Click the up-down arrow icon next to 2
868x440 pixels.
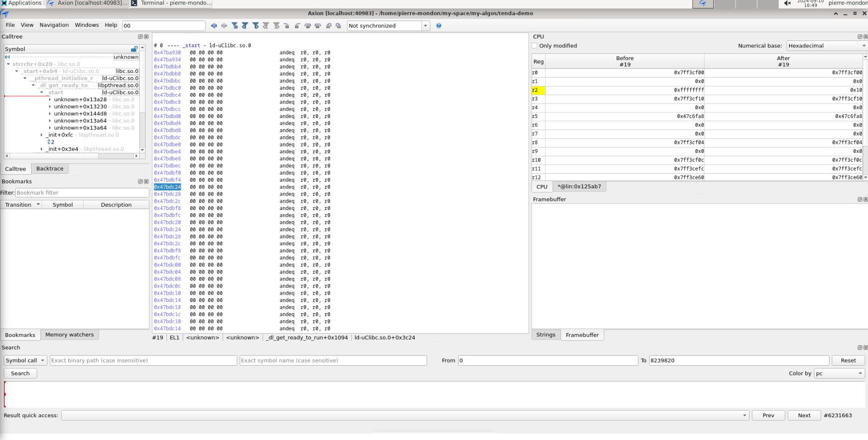pos(49,142)
